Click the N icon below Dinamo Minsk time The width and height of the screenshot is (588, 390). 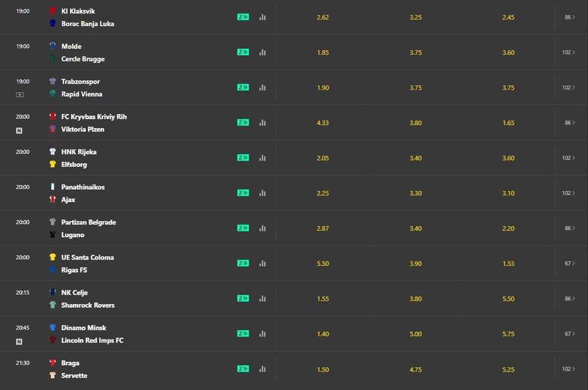[x=19, y=342]
